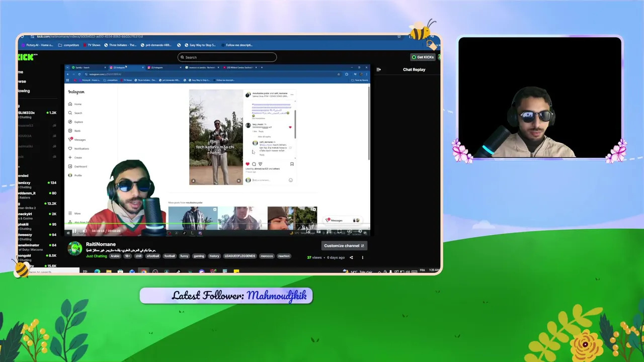This screenshot has width=644, height=362.
Task: Pause the Kick video player
Action: pyautogui.click(x=74, y=231)
